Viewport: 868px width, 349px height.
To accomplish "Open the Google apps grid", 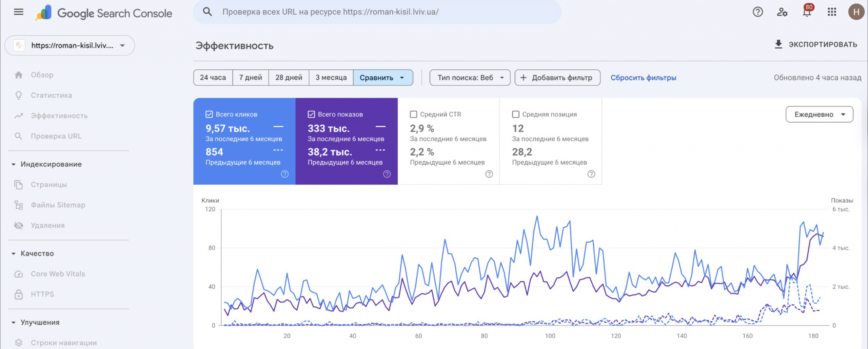I will pyautogui.click(x=832, y=12).
